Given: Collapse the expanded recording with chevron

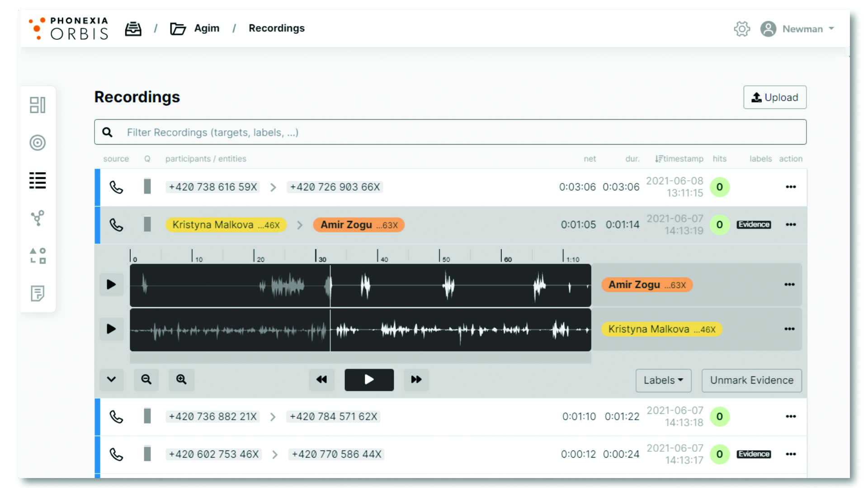Looking at the screenshot, I should (x=111, y=380).
